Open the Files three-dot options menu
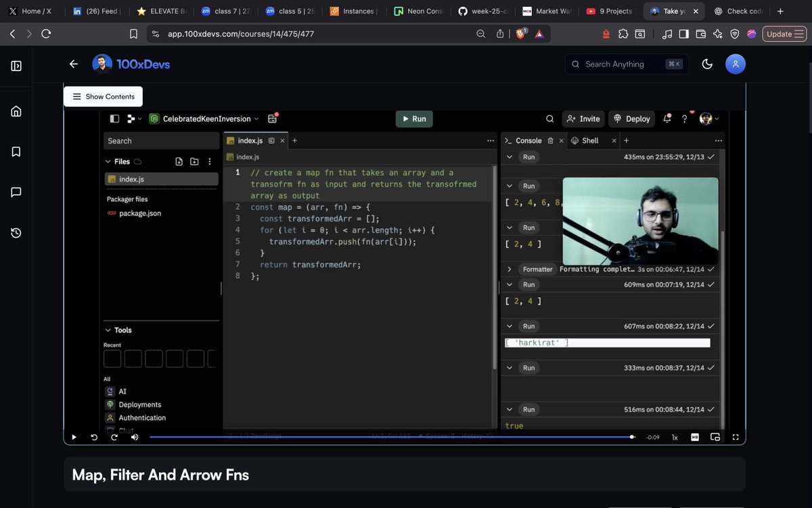 coord(210,162)
